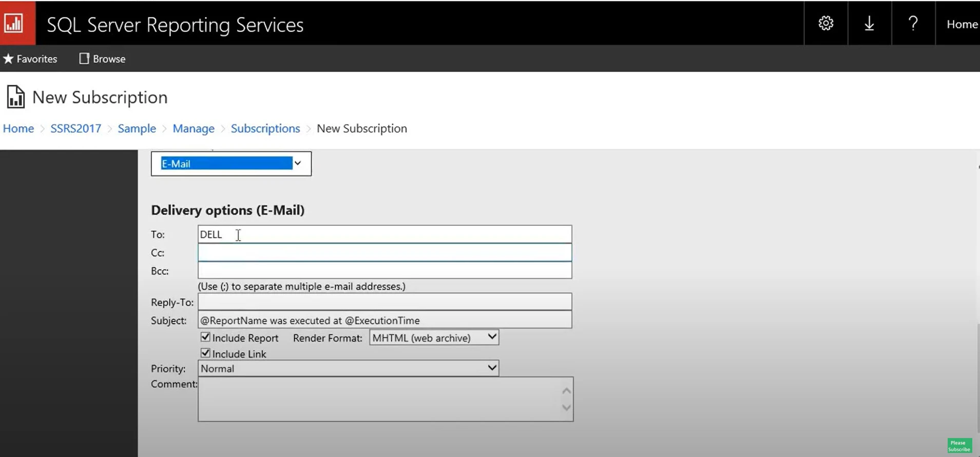The image size is (980, 457).
Task: Open the help question mark icon
Action: click(913, 24)
